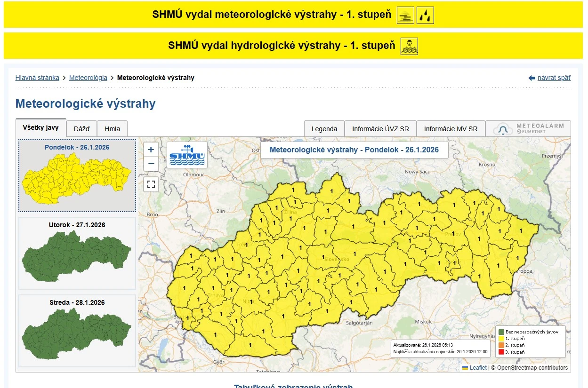588x388 pixels.
Task: Open Informácie ÚVZ SR tab
Action: pyautogui.click(x=380, y=129)
